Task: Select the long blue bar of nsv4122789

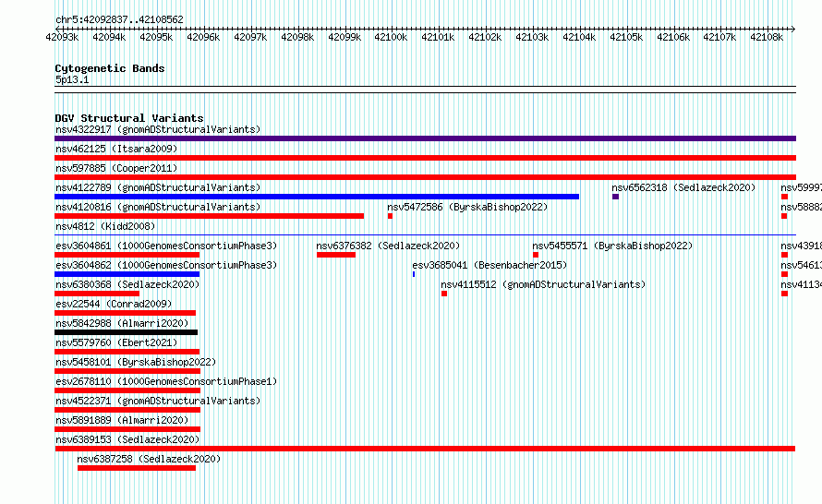Action: click(317, 197)
